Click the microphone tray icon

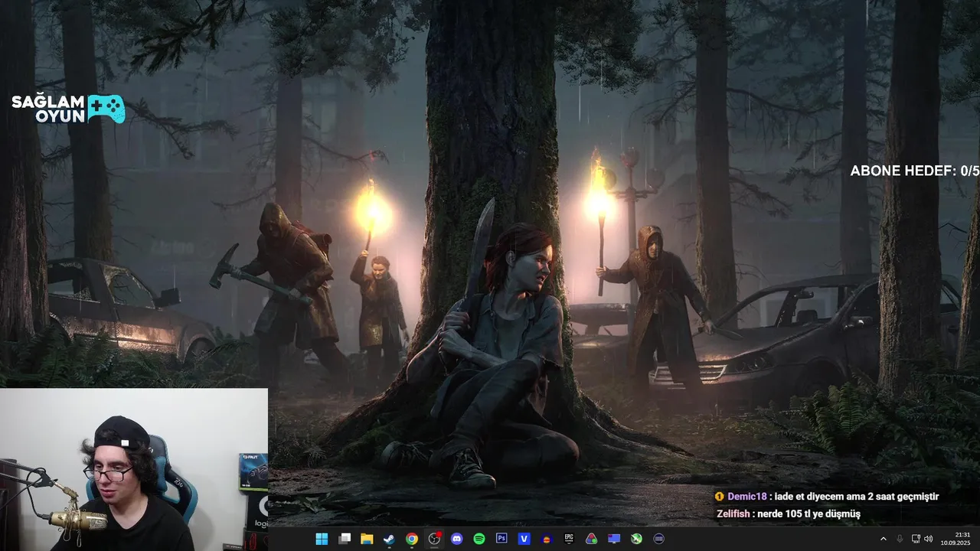point(900,539)
